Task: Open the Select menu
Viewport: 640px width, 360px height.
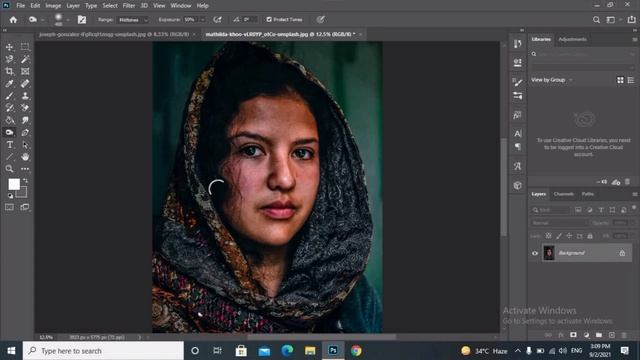Action: [x=109, y=6]
